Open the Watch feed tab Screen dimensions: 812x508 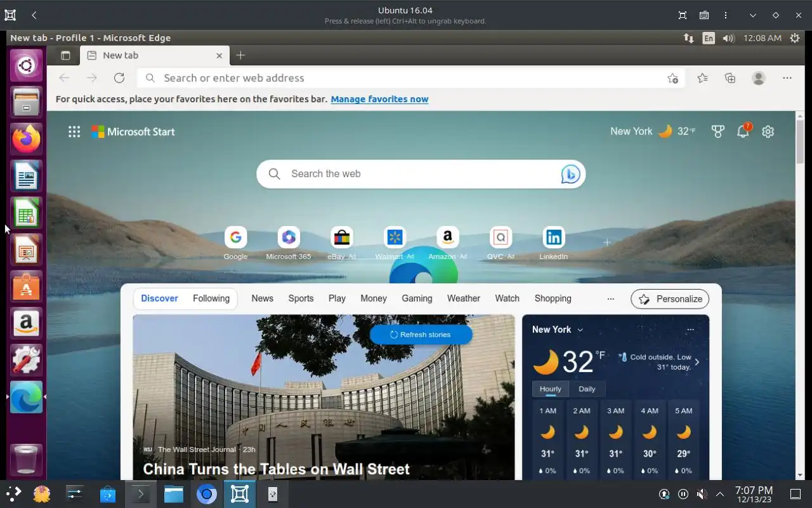point(507,298)
